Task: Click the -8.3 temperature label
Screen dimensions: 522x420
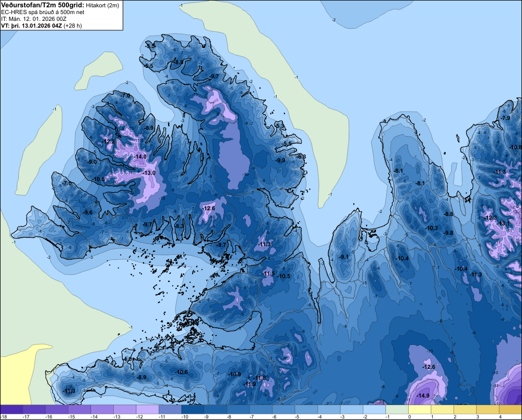Action: point(180,226)
